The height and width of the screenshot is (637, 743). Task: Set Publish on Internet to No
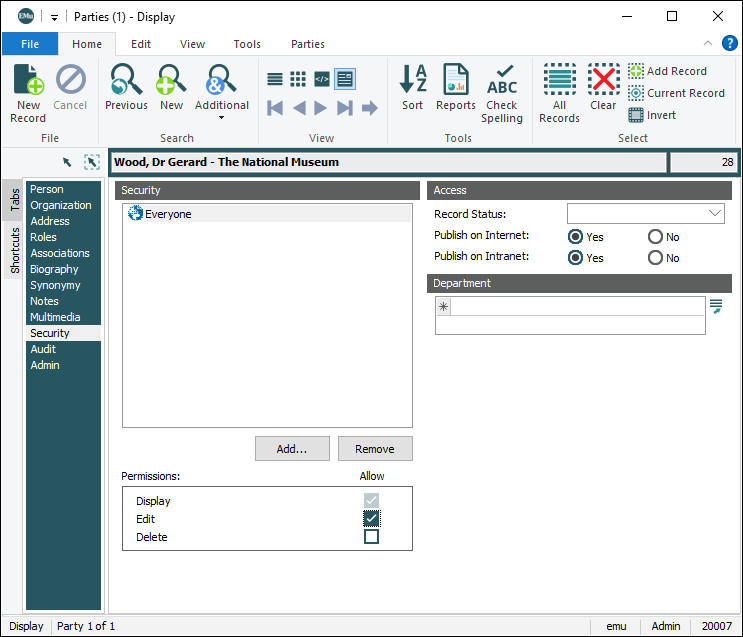pyautogui.click(x=656, y=237)
